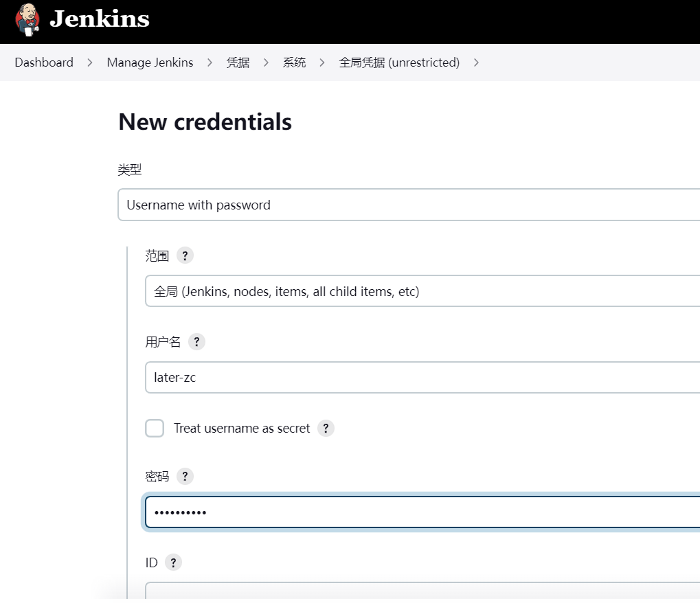Viewport: 700px width, 603px height.
Task: Expand chevron after 全局凭据 (unrestricted) breadcrumb
Action: coord(476,62)
